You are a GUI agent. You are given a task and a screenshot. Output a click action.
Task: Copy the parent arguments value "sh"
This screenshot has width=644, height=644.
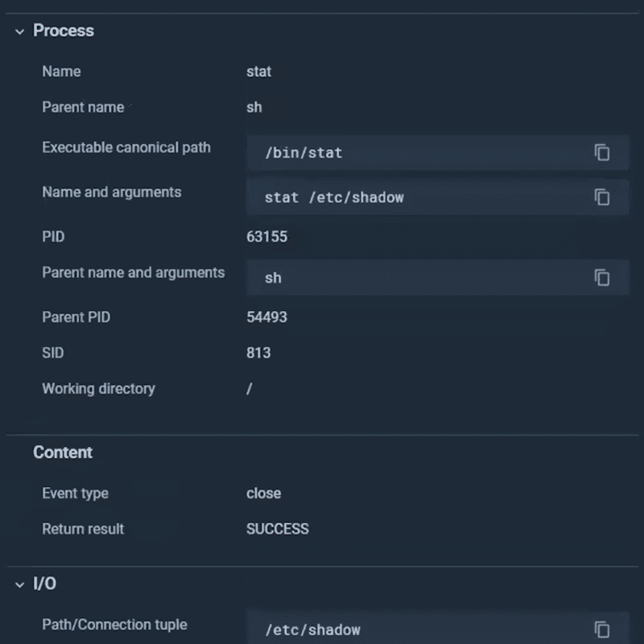coord(602,278)
